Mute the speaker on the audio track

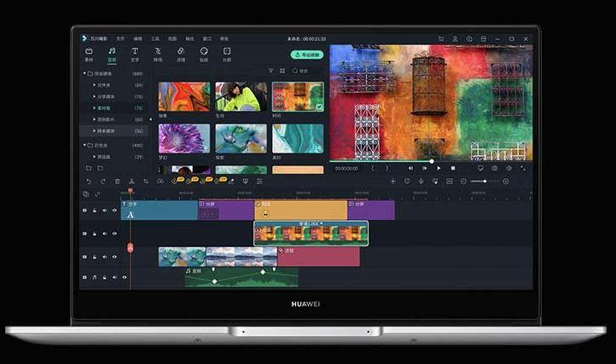tap(114, 277)
